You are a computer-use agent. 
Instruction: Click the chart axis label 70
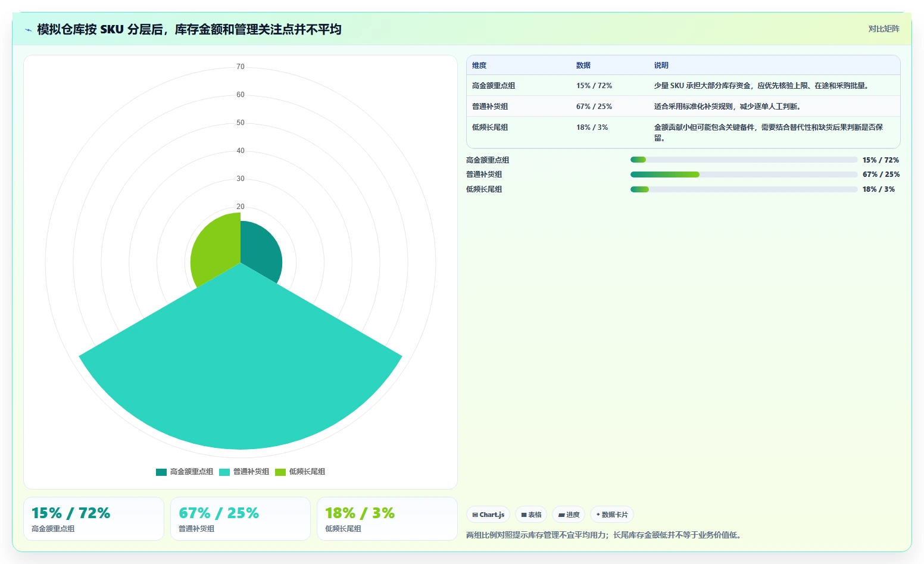point(241,67)
